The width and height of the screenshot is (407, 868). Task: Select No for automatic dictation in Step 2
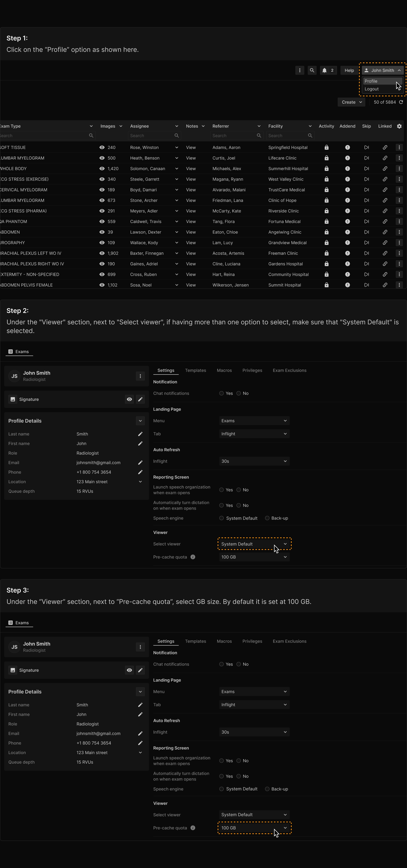click(239, 505)
